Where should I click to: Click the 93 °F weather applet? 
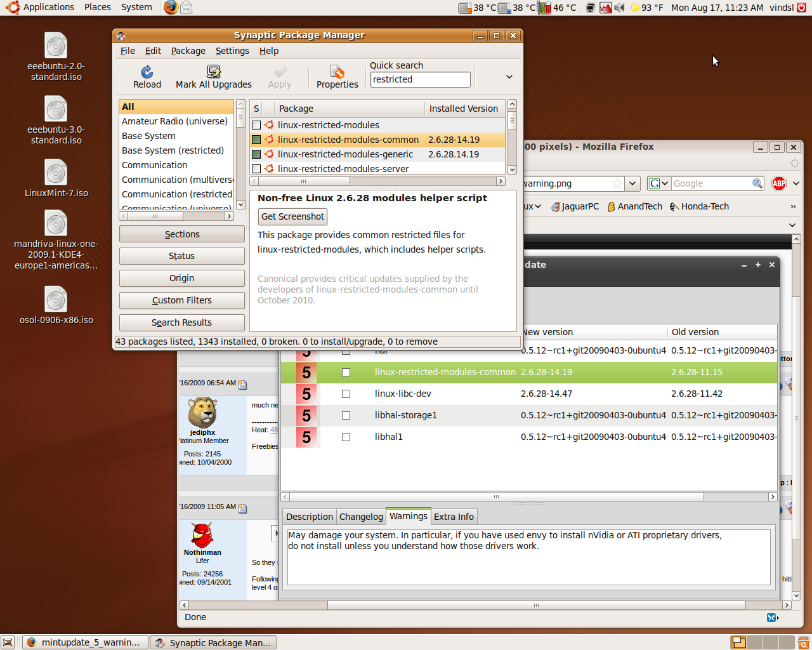point(646,8)
